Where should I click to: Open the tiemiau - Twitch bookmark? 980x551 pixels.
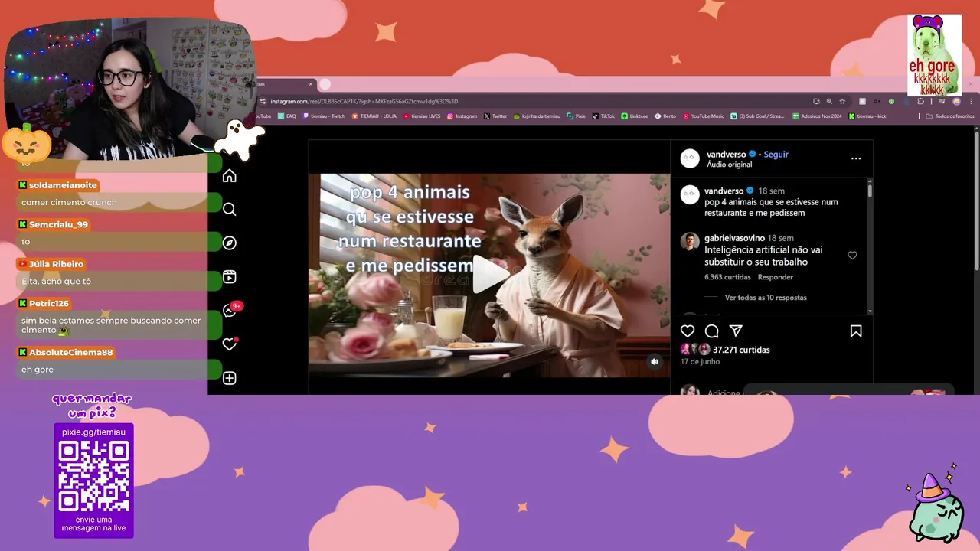(325, 116)
